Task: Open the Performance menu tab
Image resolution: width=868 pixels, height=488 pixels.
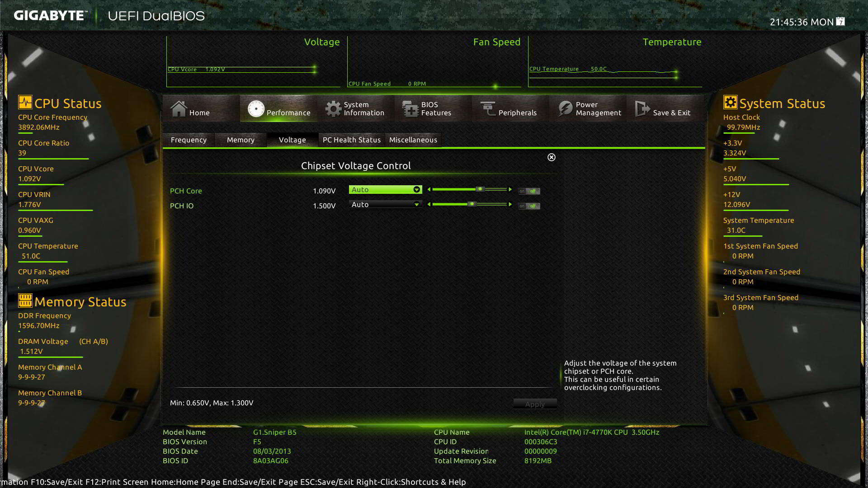Action: point(278,108)
